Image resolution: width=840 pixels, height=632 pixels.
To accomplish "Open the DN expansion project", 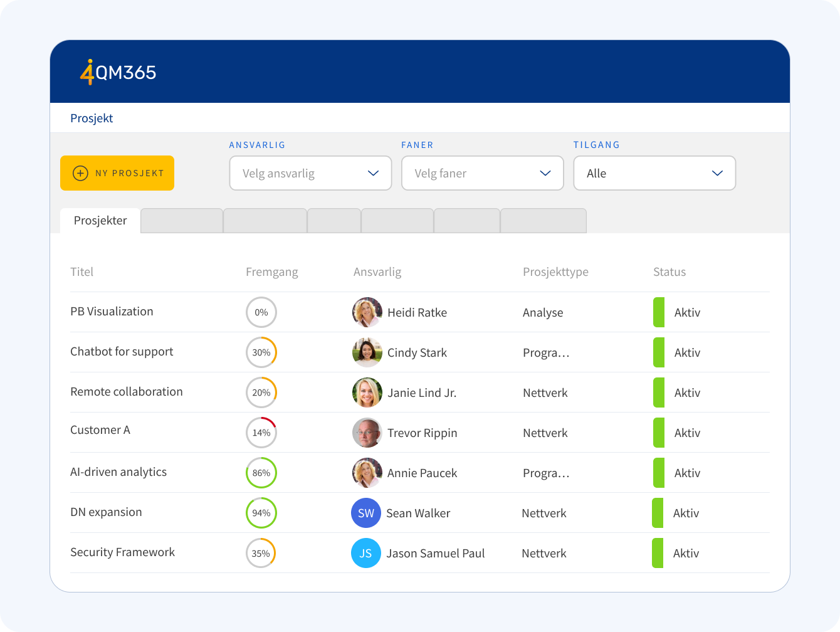I will (x=106, y=512).
